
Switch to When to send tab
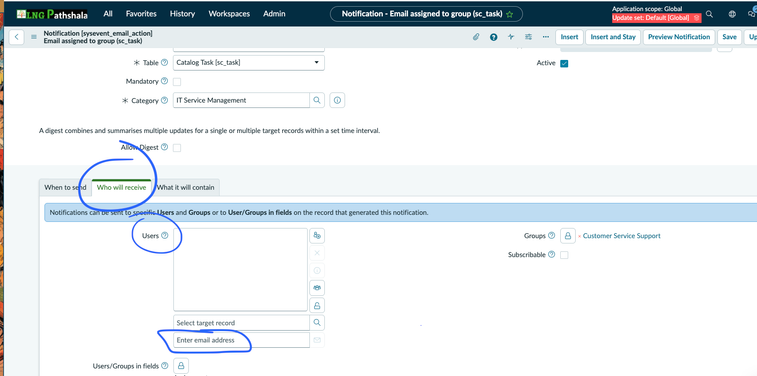(65, 187)
